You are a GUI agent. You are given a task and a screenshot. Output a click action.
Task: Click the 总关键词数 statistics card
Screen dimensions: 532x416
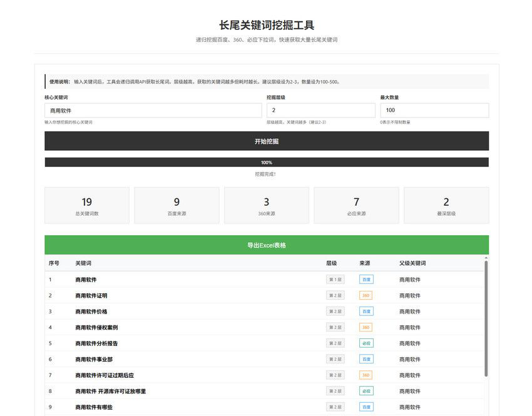pos(87,205)
